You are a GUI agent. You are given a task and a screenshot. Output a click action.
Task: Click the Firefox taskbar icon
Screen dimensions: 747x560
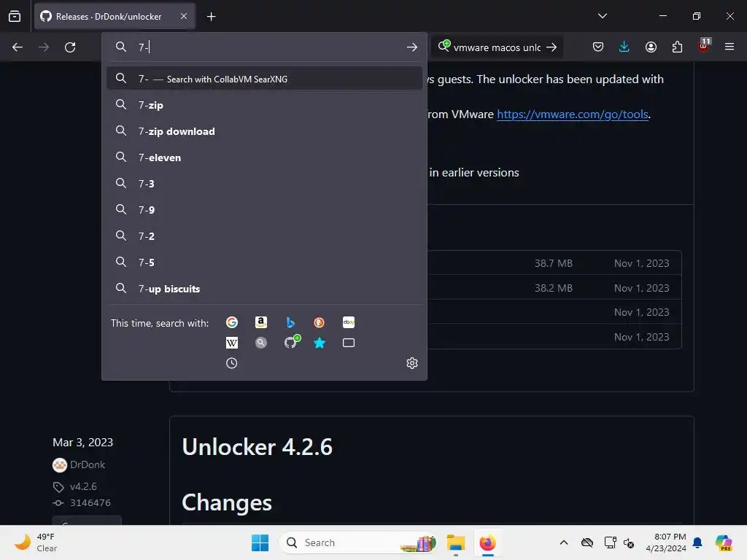point(488,542)
